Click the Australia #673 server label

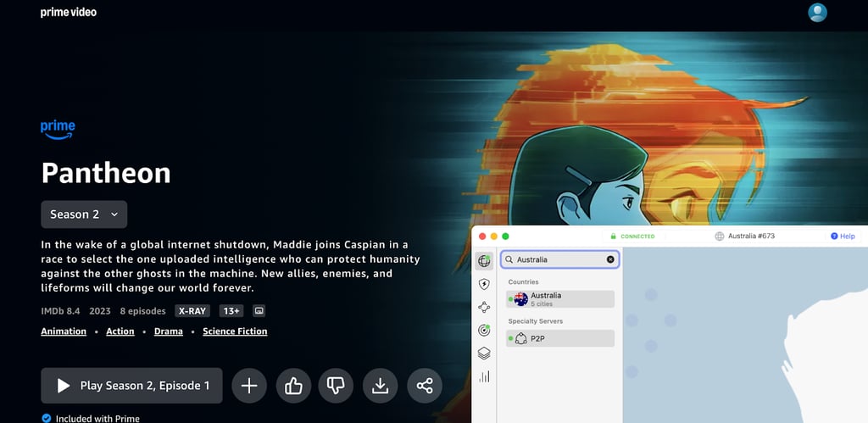(751, 236)
